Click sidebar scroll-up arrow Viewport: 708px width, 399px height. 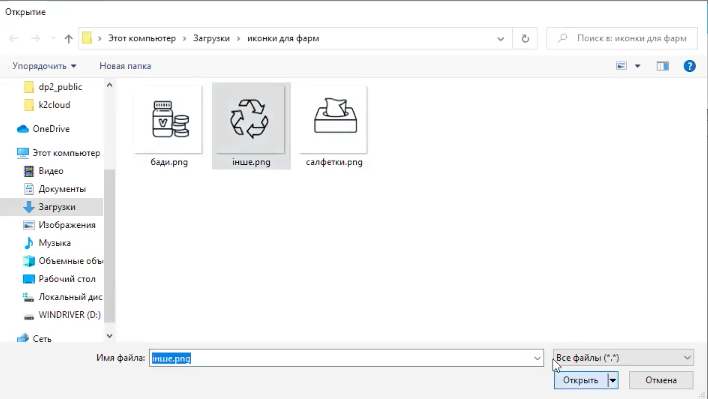[109, 85]
